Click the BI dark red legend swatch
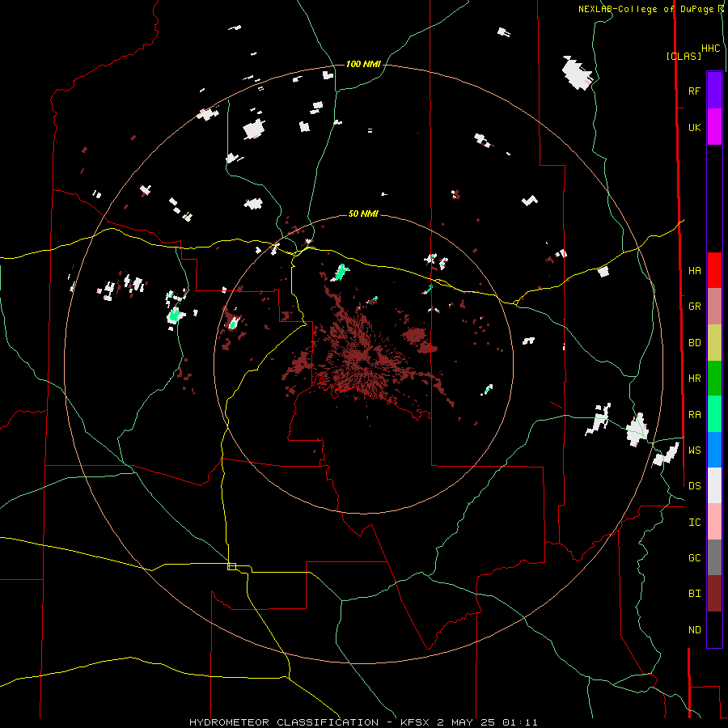728x728 pixels. tap(714, 594)
